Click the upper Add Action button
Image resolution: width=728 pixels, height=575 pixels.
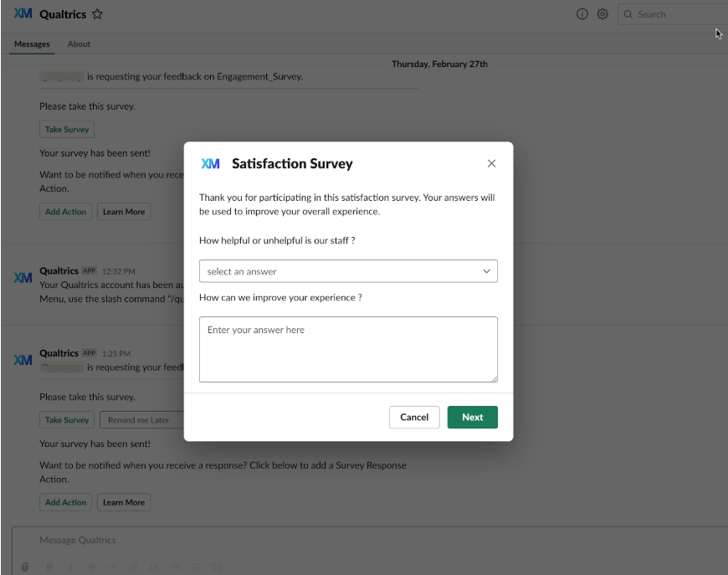click(65, 212)
